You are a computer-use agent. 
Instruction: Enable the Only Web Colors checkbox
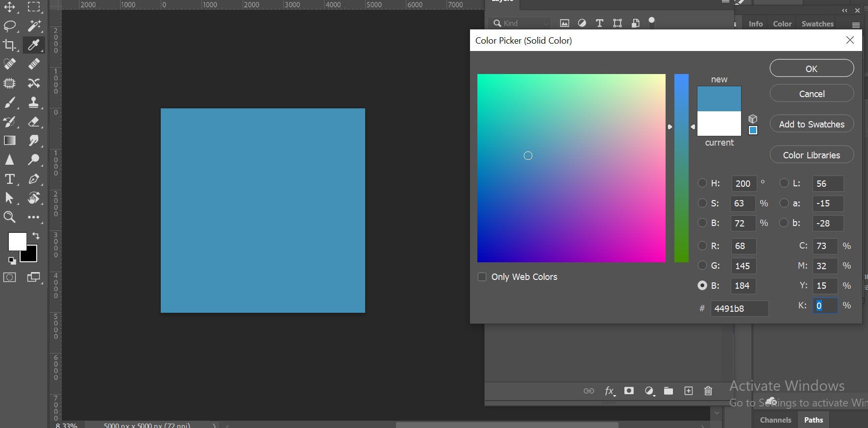pyautogui.click(x=482, y=277)
